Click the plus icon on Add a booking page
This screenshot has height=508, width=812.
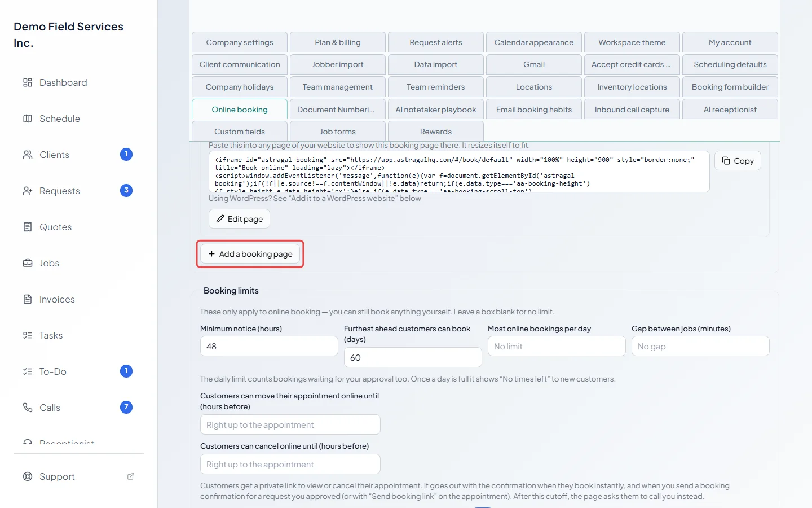(x=212, y=254)
